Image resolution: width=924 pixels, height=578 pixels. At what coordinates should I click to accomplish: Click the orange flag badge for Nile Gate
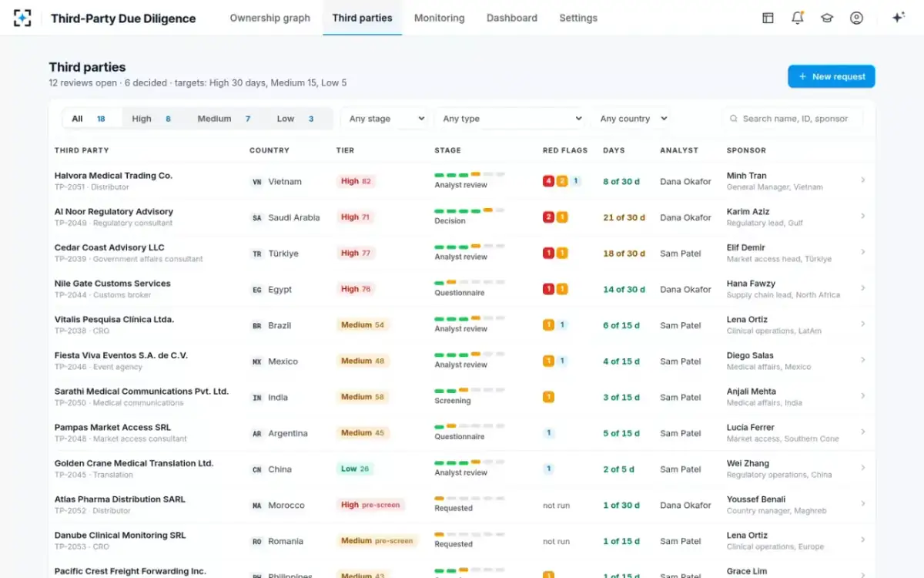coord(562,289)
